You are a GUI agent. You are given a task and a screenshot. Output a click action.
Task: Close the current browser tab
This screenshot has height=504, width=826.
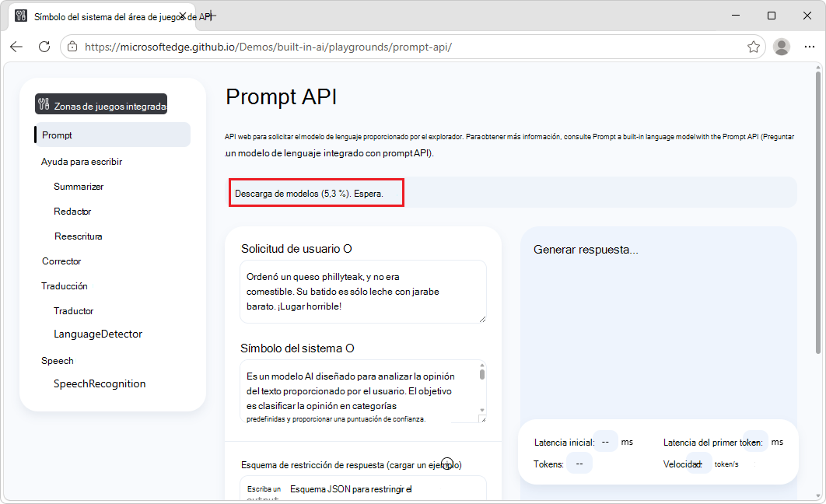click(183, 16)
